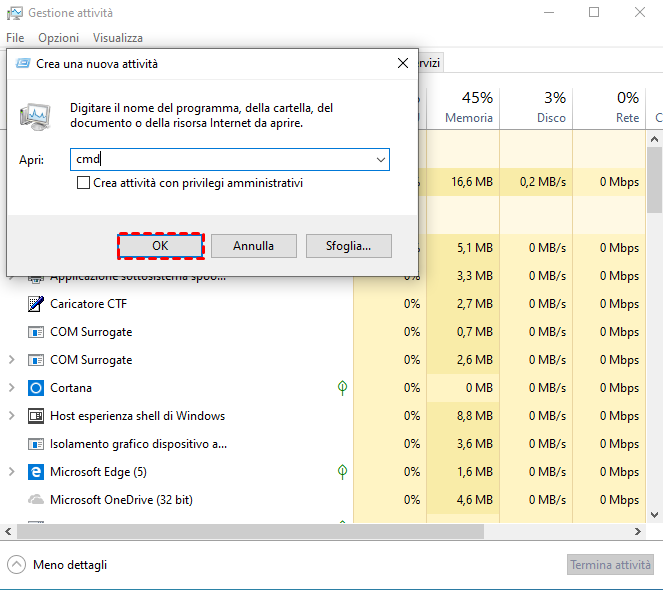Expand the Cortana process entry

point(11,388)
